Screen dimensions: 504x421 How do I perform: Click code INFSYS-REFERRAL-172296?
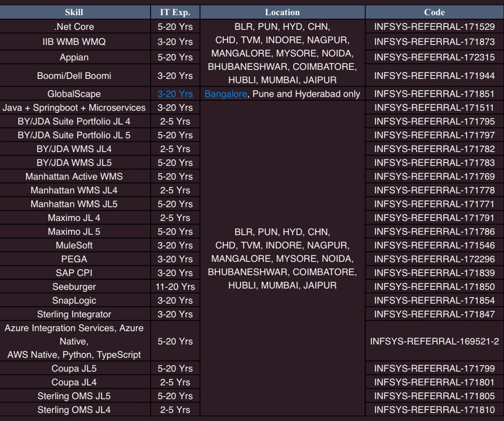coord(434,259)
